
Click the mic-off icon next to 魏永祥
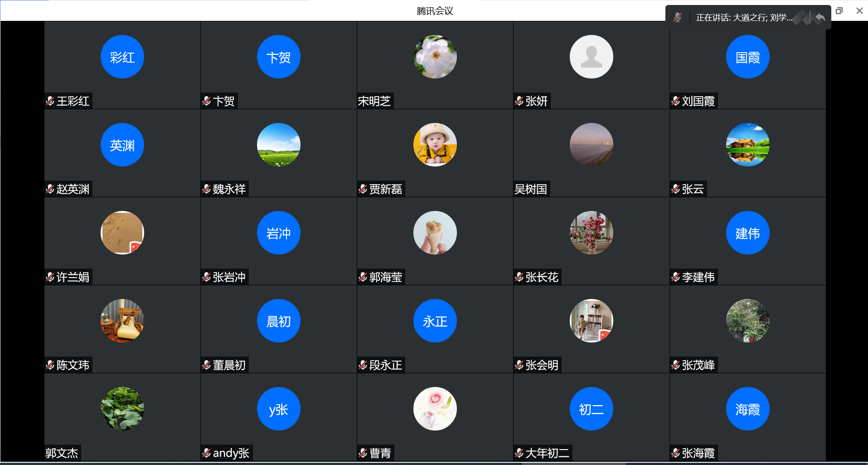click(207, 189)
